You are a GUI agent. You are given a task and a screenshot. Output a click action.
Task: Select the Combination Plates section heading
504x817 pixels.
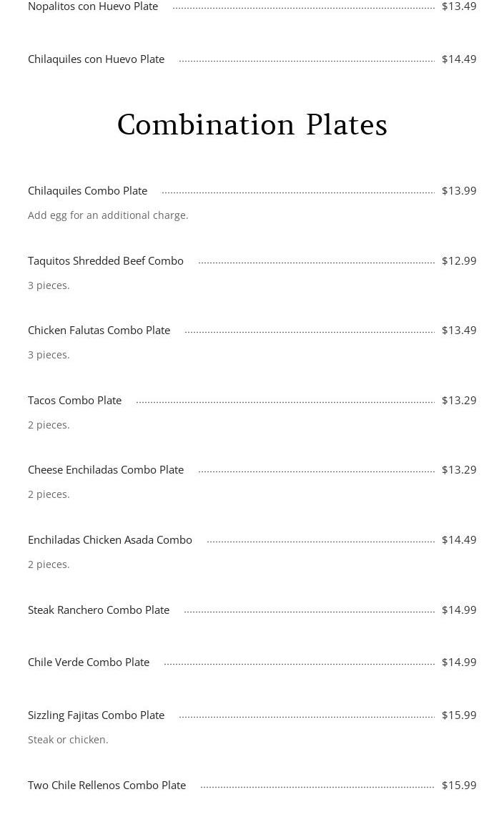coord(252,125)
